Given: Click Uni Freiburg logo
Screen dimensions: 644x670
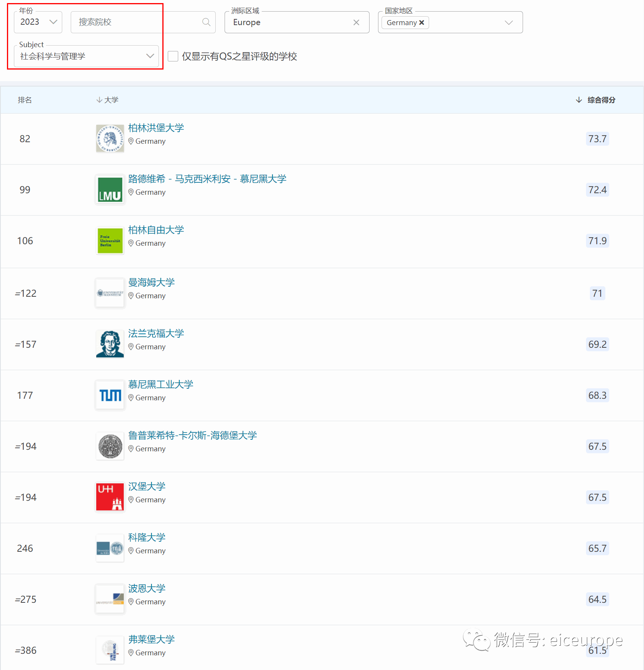Looking at the screenshot, I should (x=110, y=650).
